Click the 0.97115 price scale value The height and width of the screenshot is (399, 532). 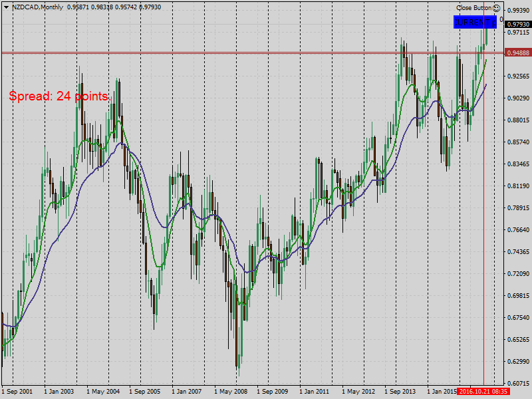click(518, 33)
